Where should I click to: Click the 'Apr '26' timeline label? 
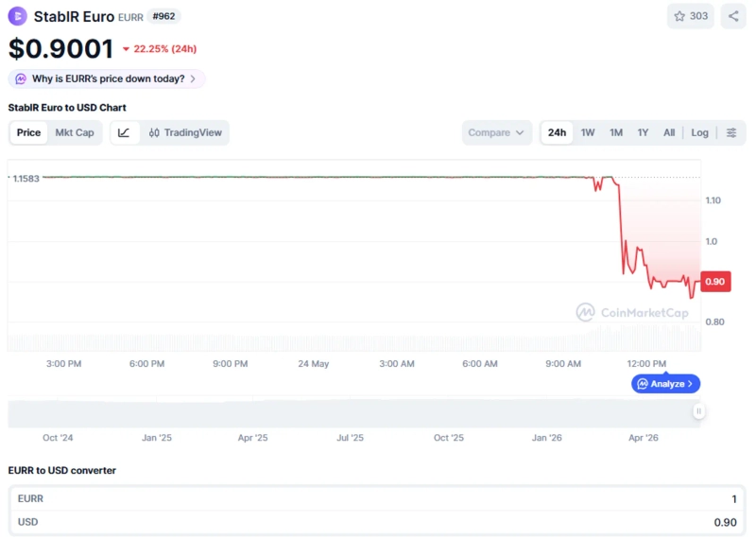tap(644, 438)
